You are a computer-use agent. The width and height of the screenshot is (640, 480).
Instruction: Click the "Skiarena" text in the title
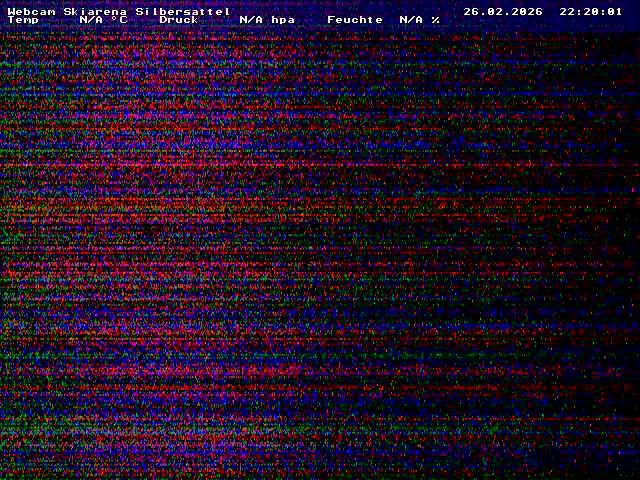(x=95, y=11)
